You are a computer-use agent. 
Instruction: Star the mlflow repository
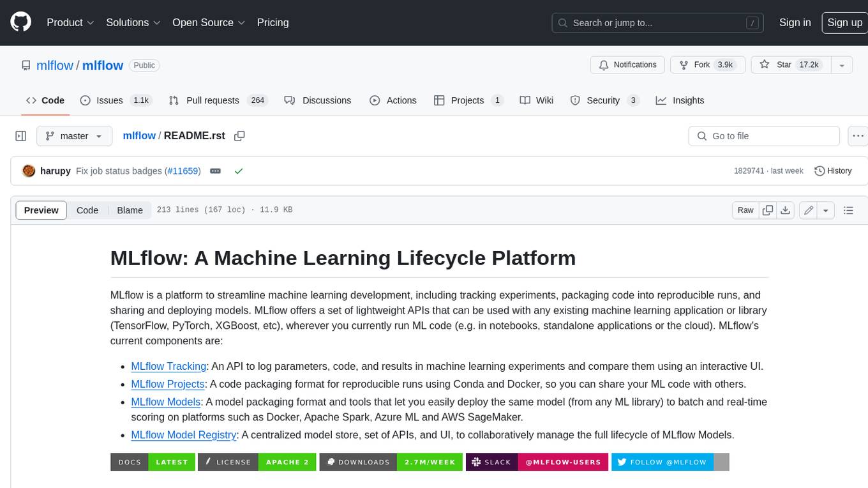pyautogui.click(x=791, y=65)
